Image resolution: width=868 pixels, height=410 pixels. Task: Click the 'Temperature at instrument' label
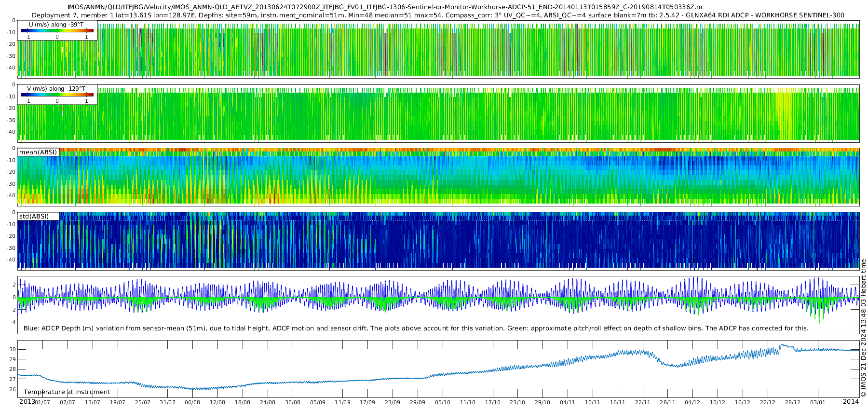(67, 392)
